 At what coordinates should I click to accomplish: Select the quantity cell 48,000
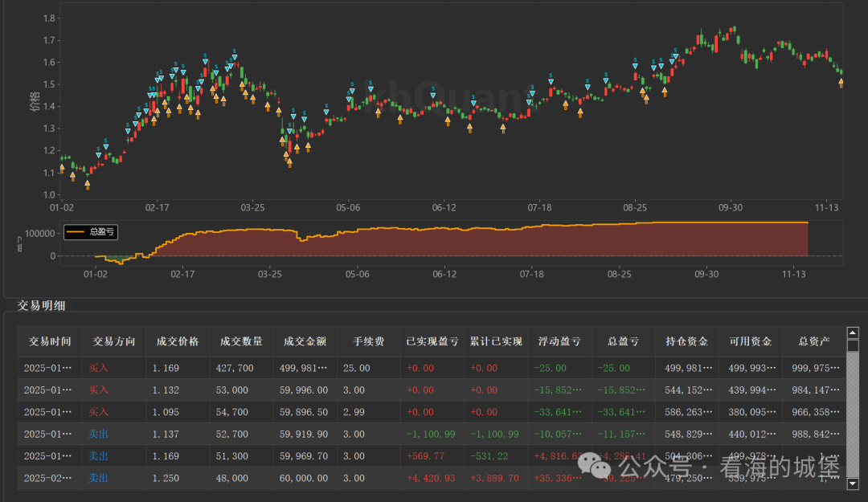pos(241,478)
